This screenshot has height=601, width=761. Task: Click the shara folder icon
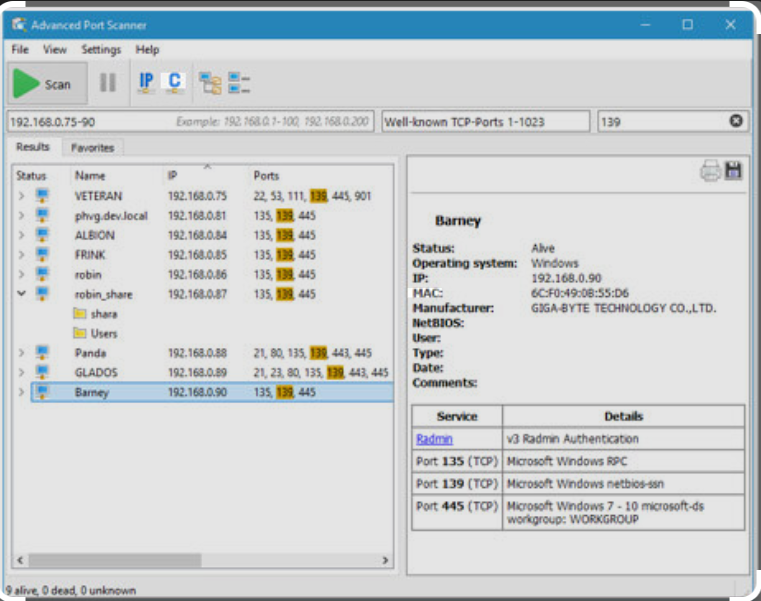click(80, 314)
